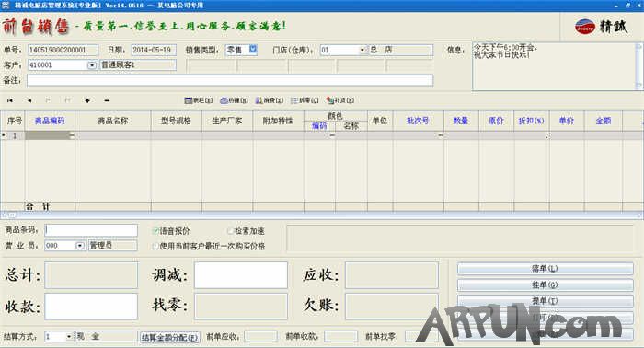Open lookup in row 1 批次号 cell
This screenshot has height=348, width=644.
(x=441, y=135)
